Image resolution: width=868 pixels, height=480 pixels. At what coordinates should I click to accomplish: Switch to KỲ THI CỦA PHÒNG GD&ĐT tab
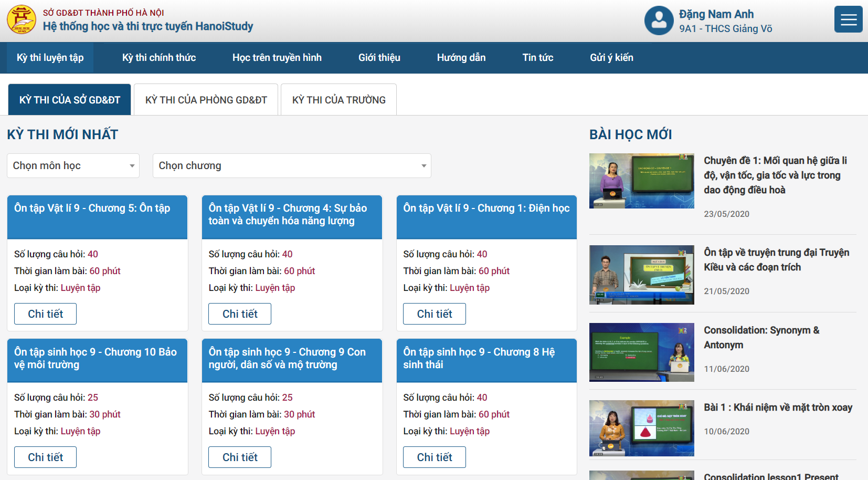(206, 100)
